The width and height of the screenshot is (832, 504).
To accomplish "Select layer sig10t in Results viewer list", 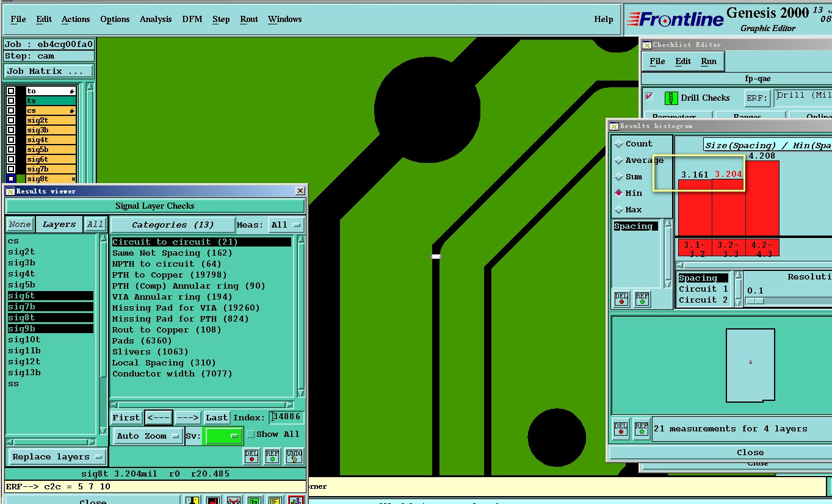I will [24, 340].
